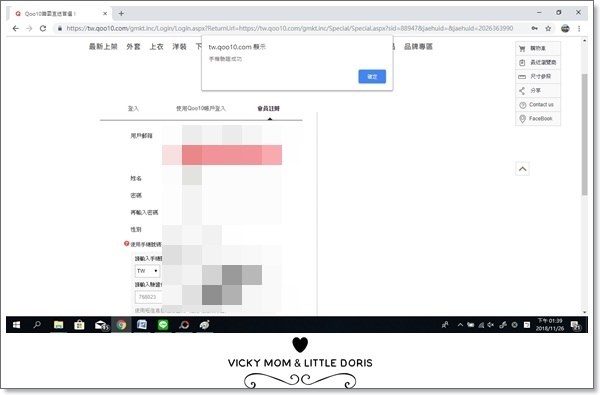This screenshot has height=395, width=600.
Task: Close the Qoo10 browser tab
Action: (x=105, y=13)
